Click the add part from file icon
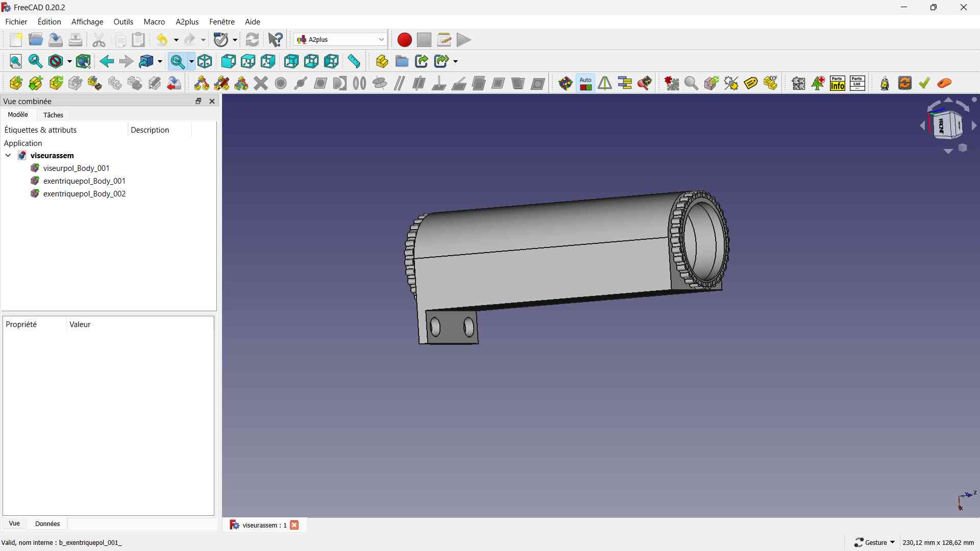The image size is (980, 551). [16, 83]
